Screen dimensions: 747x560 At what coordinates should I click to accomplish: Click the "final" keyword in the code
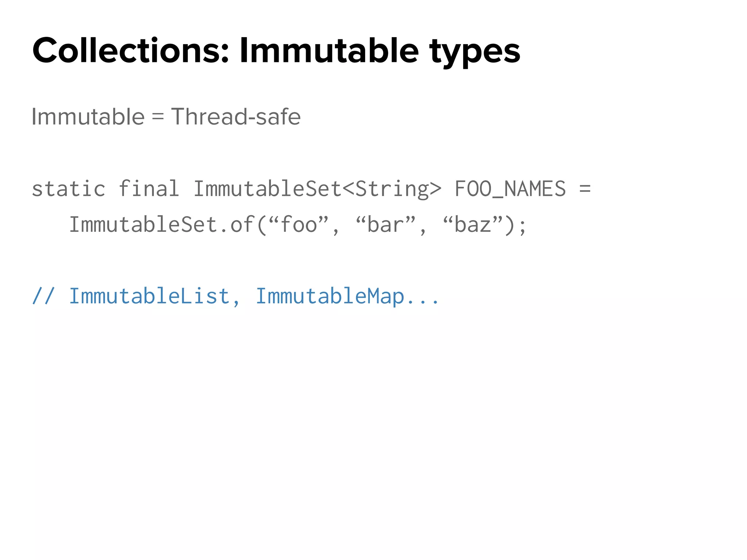point(149,189)
